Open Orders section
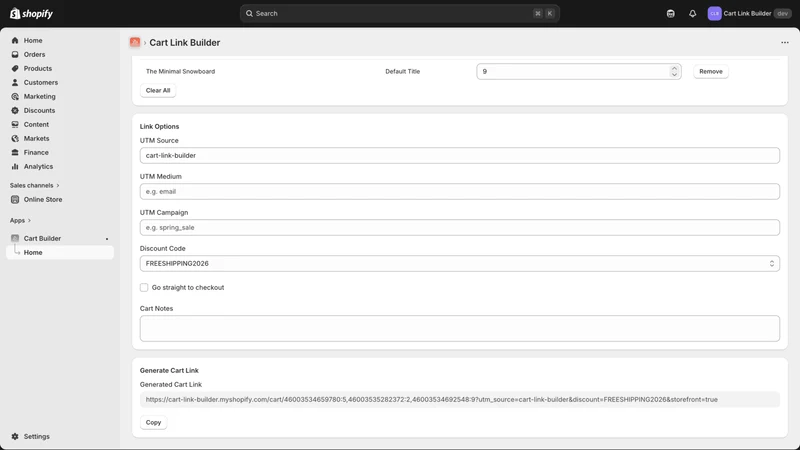 pos(34,55)
